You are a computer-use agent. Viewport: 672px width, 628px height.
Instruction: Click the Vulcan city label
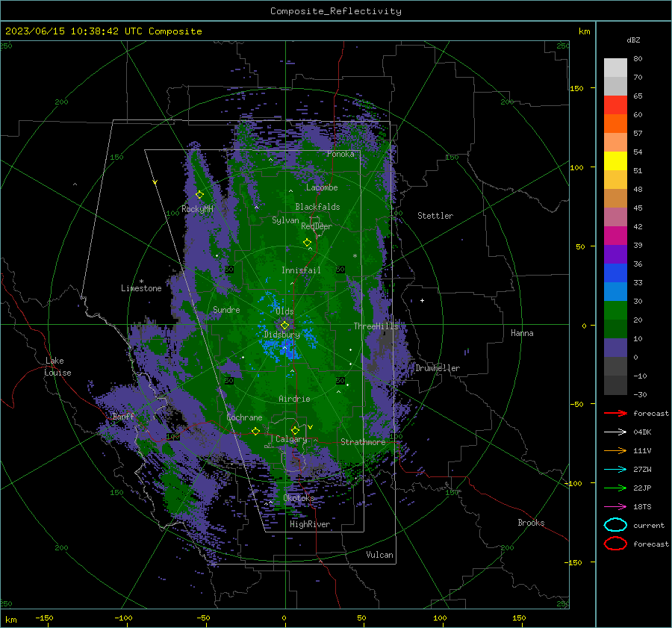tap(379, 555)
